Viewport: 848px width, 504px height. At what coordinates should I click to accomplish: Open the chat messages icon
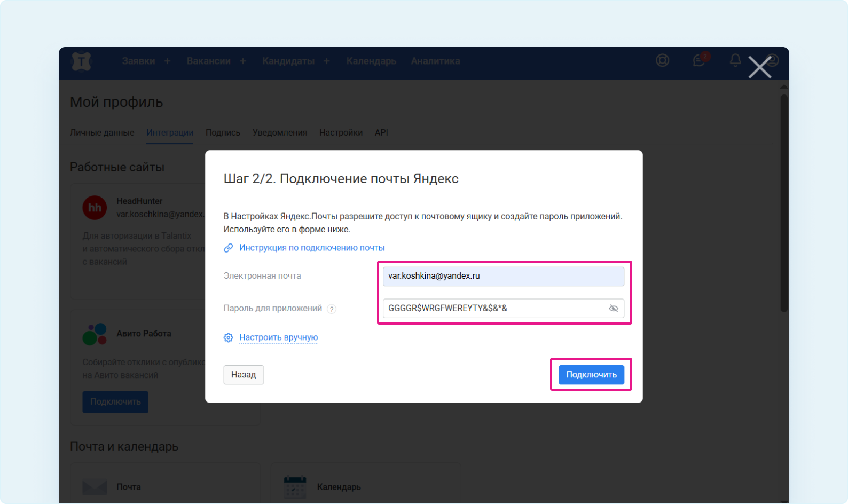pos(699,61)
